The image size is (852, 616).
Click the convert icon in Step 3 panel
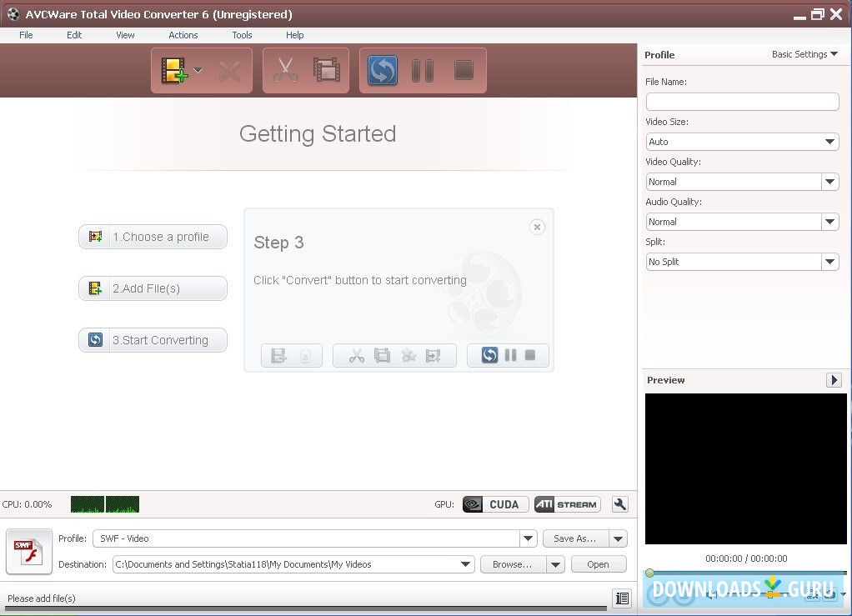pyautogui.click(x=489, y=355)
